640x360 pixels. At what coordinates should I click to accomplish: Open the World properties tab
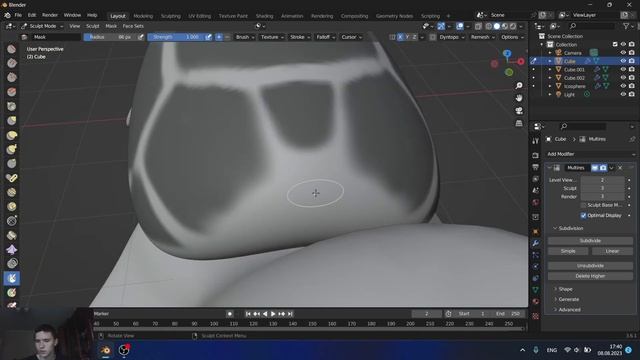tap(536, 202)
